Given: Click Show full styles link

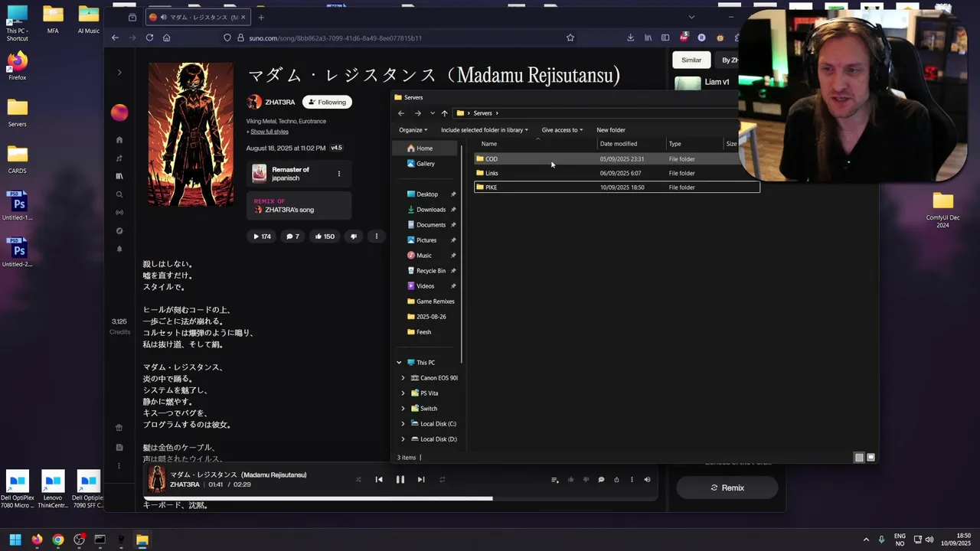Looking at the screenshot, I should point(269,132).
